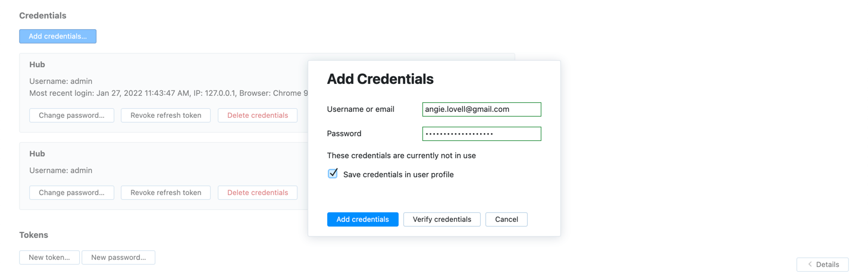
Task: Click the "Password" label in the dialog
Action: point(344,134)
